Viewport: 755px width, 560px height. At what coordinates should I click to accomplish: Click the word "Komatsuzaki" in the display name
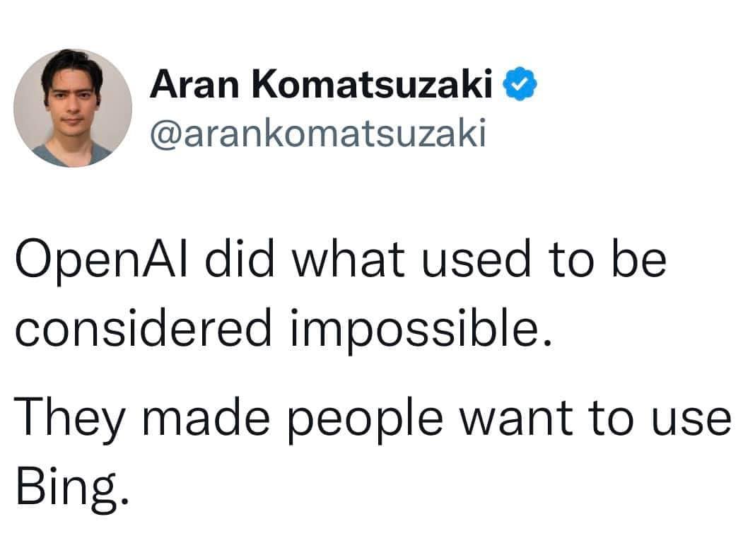(373, 87)
